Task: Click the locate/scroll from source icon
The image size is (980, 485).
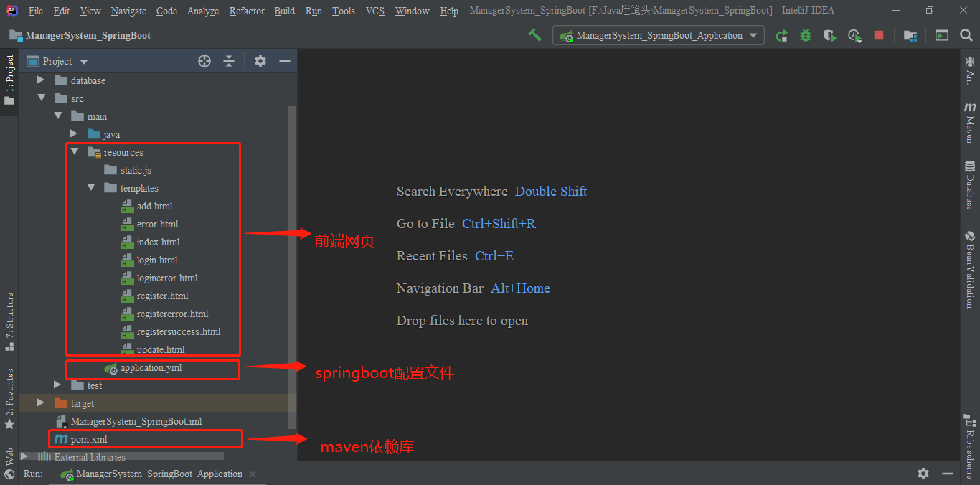Action: [x=204, y=61]
